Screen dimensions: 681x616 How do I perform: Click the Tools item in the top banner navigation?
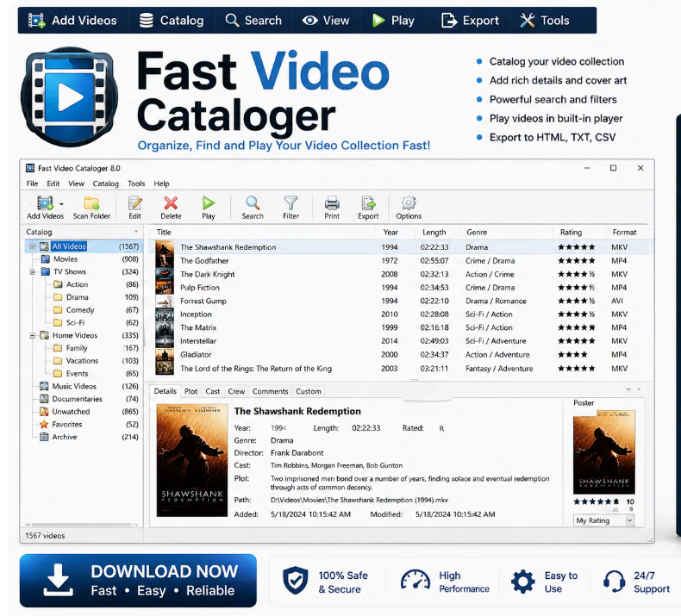click(x=545, y=21)
